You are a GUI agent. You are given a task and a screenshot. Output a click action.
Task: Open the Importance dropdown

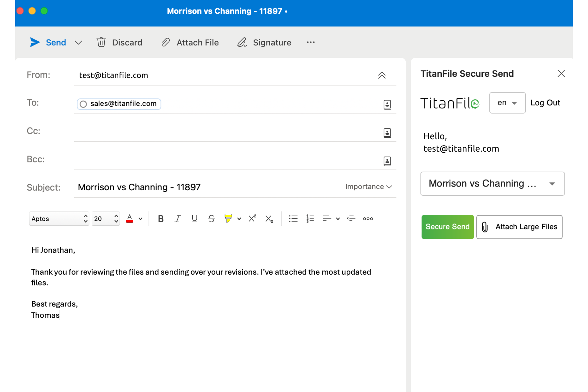pos(369,186)
